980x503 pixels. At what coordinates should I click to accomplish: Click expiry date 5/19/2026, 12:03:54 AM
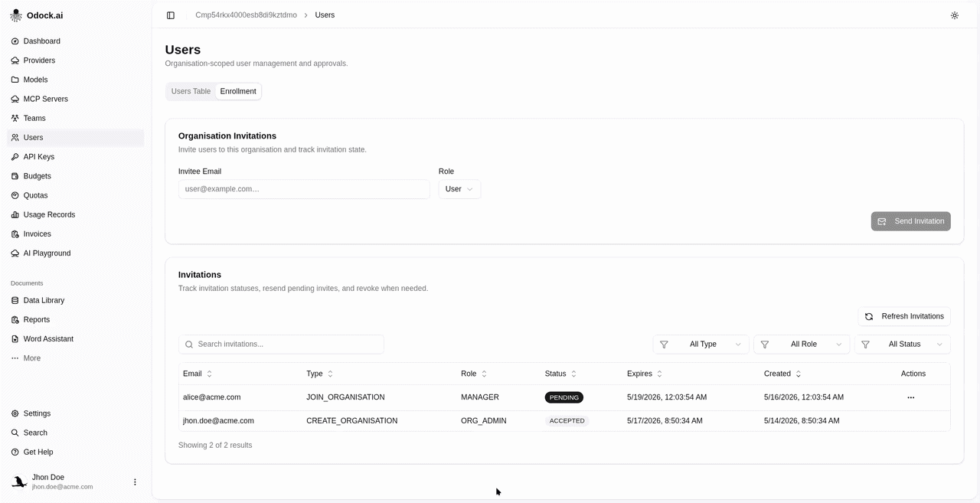pos(667,397)
